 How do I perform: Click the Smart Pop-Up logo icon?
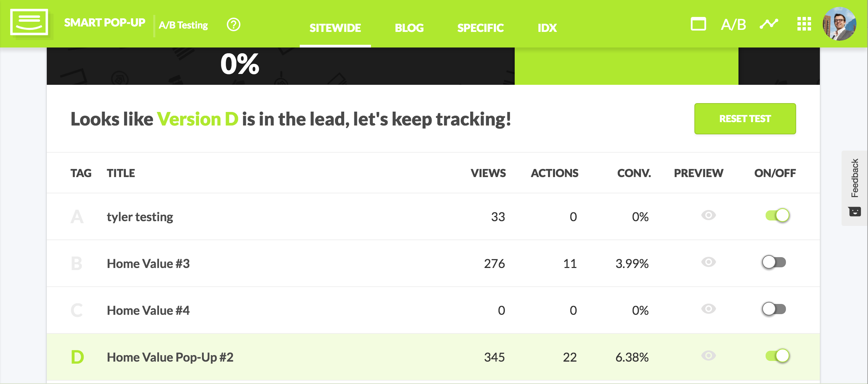29,22
